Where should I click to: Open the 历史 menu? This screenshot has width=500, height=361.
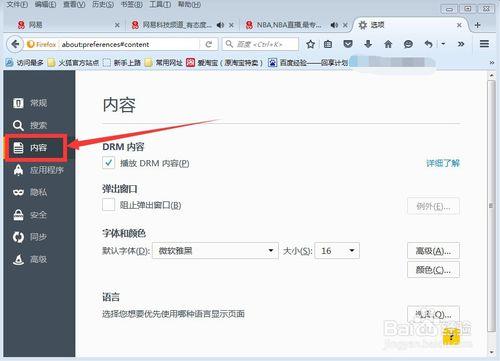(x=103, y=5)
